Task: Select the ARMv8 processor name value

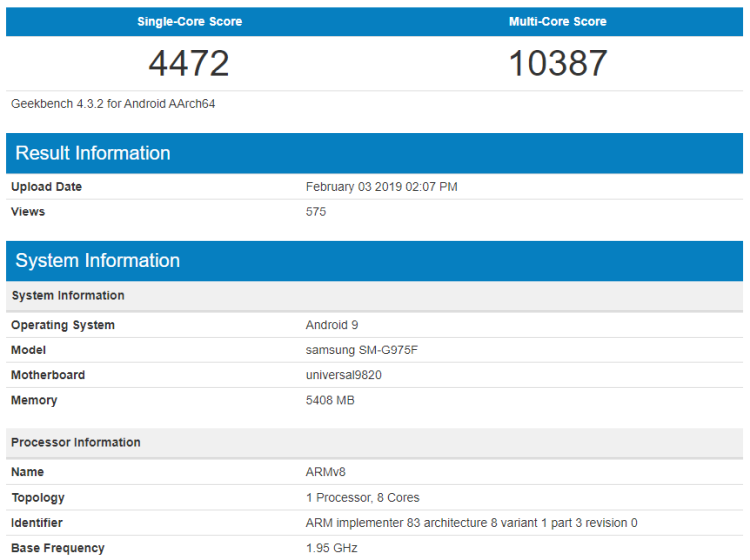Action: pos(324,471)
